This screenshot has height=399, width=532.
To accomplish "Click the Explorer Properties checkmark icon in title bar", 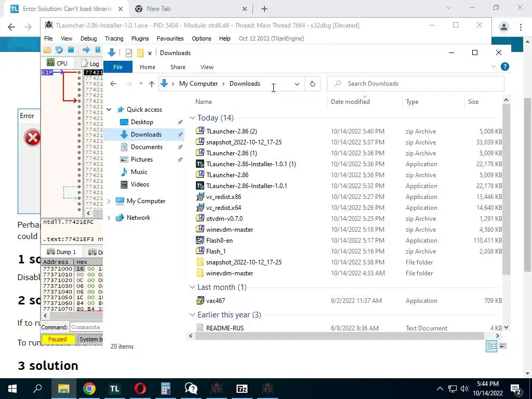I will 129,53.
